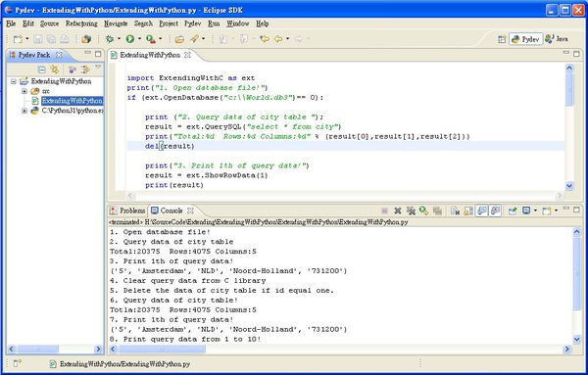Click console line 'Total:20375 Rows:4075 Columns:5'
The width and height of the screenshot is (588, 375).
pyautogui.click(x=183, y=252)
